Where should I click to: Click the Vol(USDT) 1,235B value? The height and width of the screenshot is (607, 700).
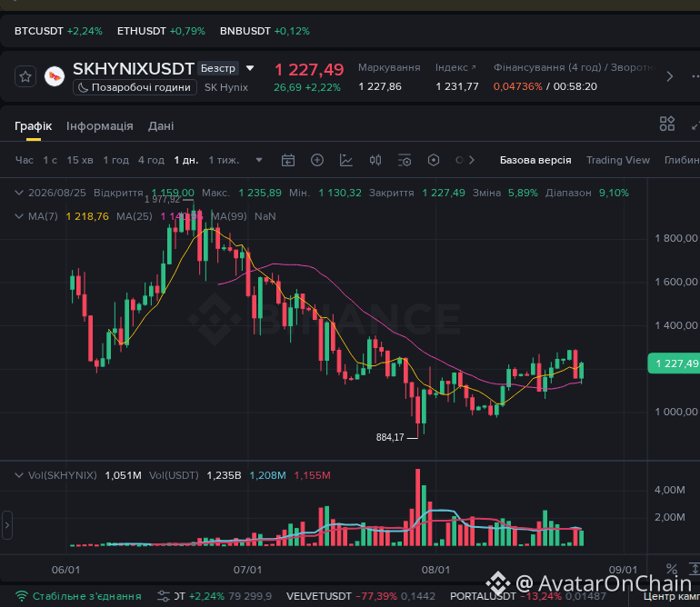[x=224, y=475]
